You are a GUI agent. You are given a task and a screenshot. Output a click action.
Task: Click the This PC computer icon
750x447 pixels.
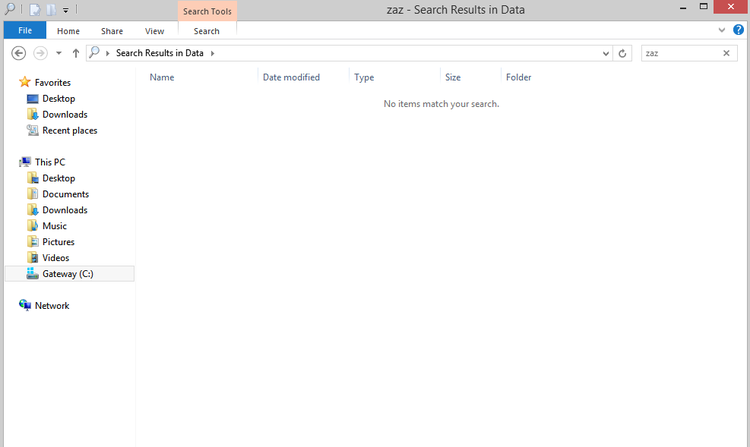pos(25,162)
